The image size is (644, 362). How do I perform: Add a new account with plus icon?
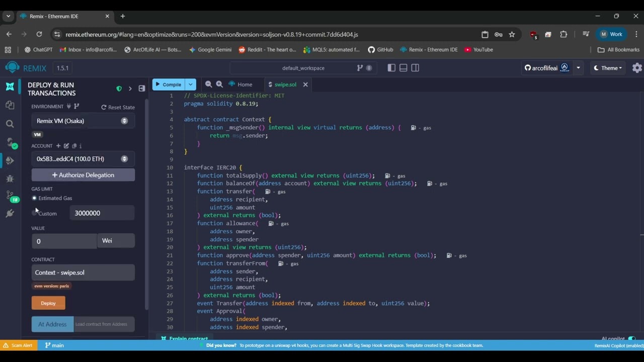(x=58, y=146)
